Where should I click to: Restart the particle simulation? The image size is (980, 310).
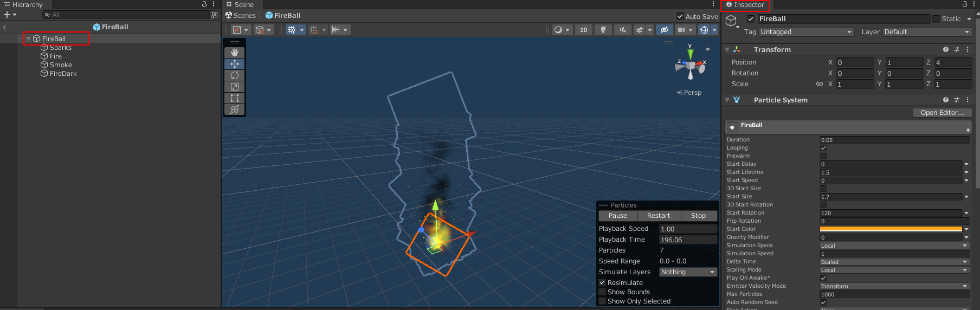(x=659, y=216)
